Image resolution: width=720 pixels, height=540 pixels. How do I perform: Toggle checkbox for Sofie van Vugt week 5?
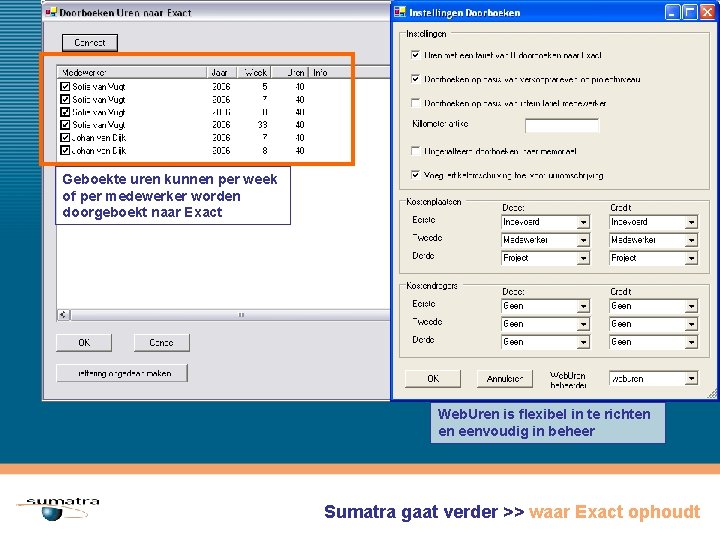tap(65, 86)
